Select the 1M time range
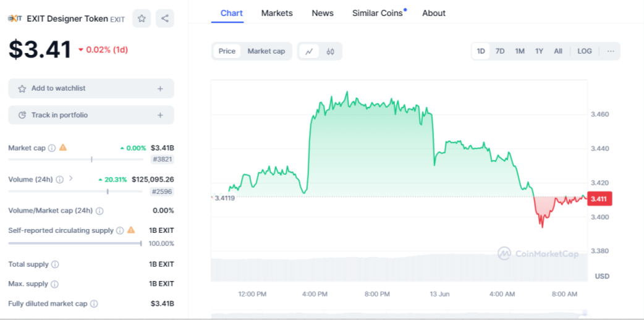Viewport: 644px width, 320px height. (520, 51)
